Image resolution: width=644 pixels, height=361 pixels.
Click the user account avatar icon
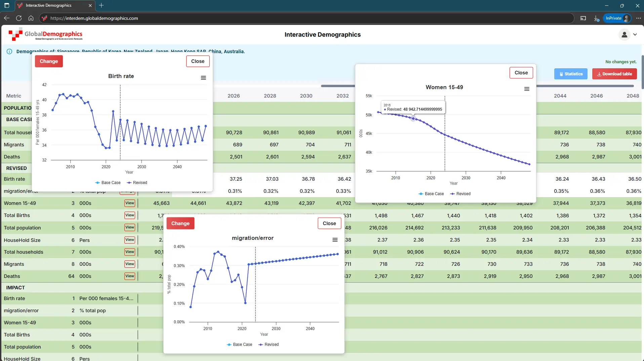coord(624,35)
